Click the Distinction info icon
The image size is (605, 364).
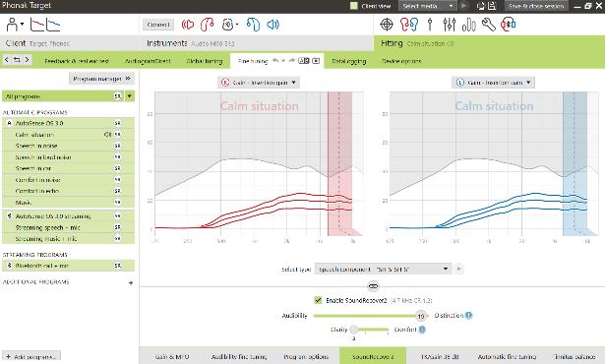(x=468, y=316)
